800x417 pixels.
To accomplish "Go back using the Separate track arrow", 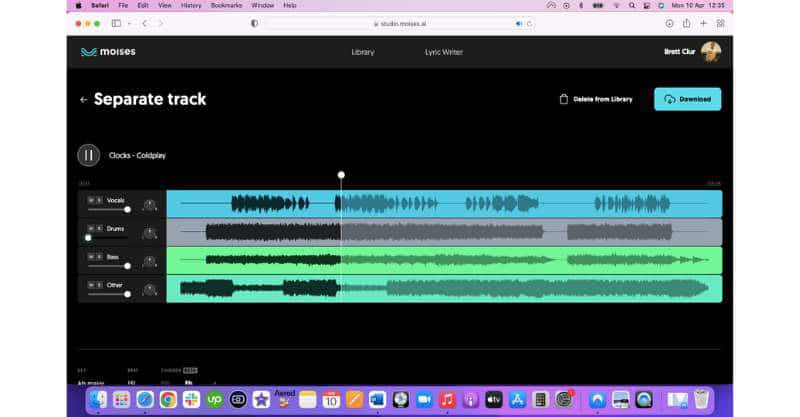I will [84, 100].
